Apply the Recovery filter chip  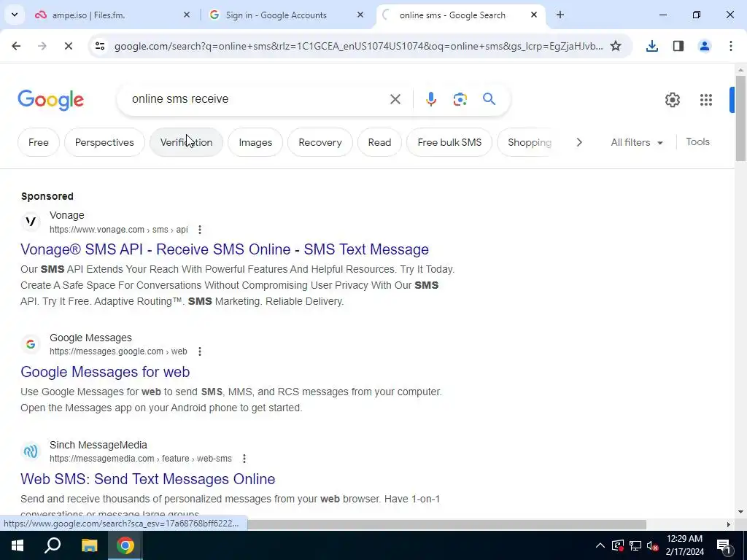[320, 142]
